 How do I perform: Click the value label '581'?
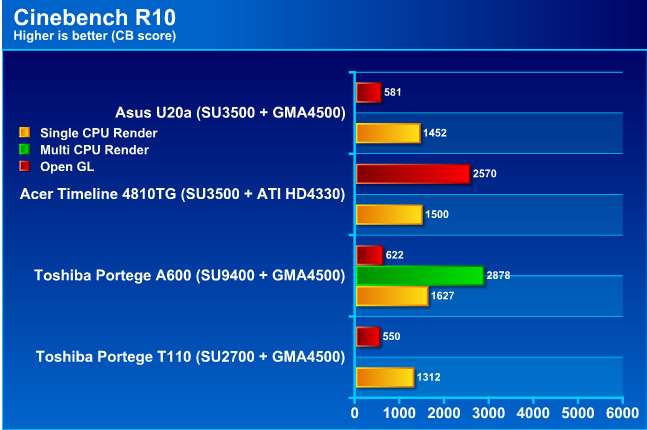(392, 92)
